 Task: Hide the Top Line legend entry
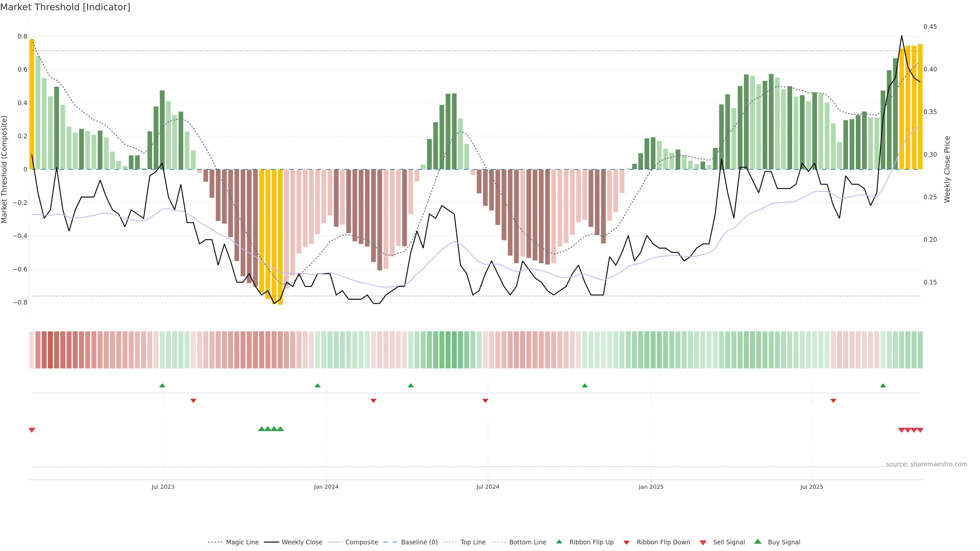(473, 542)
